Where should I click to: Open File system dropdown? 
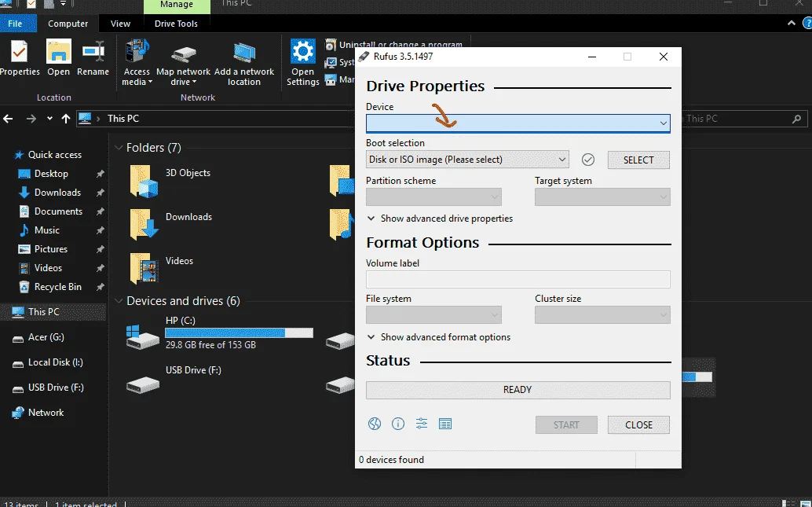point(433,314)
